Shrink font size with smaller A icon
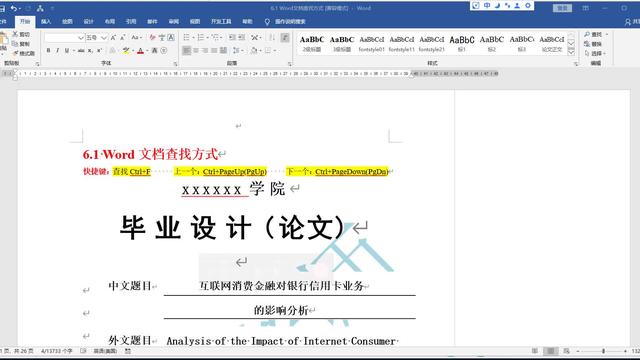 click(x=122, y=38)
